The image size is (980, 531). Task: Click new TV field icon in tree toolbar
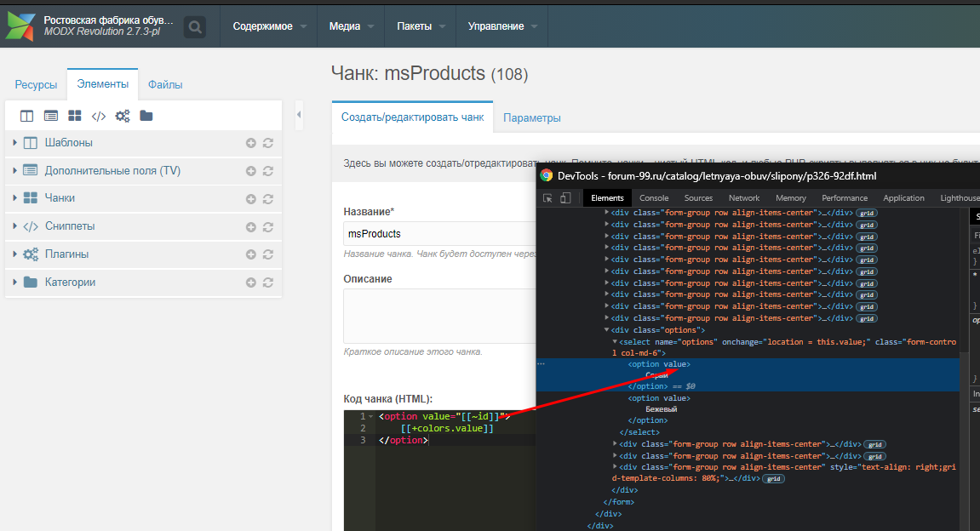point(51,116)
